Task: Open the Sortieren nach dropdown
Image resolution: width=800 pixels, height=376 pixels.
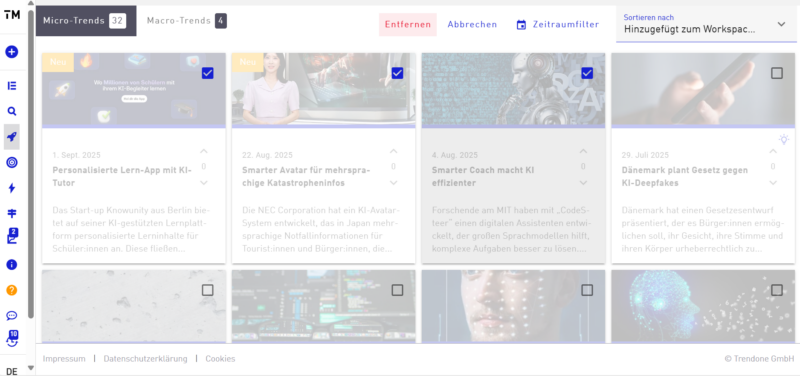Action: coord(706,24)
